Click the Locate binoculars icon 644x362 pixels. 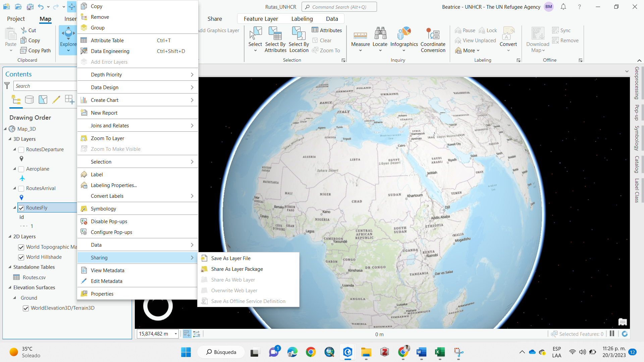[x=380, y=34]
